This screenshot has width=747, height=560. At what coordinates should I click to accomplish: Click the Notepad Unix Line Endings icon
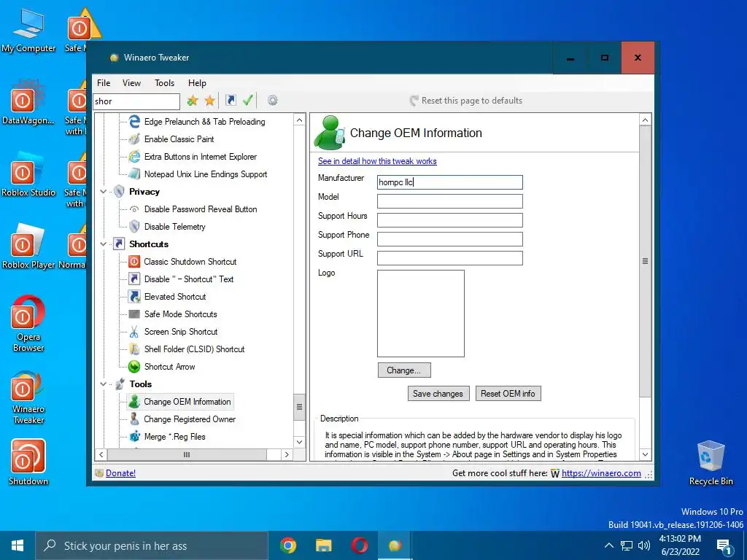coord(135,174)
